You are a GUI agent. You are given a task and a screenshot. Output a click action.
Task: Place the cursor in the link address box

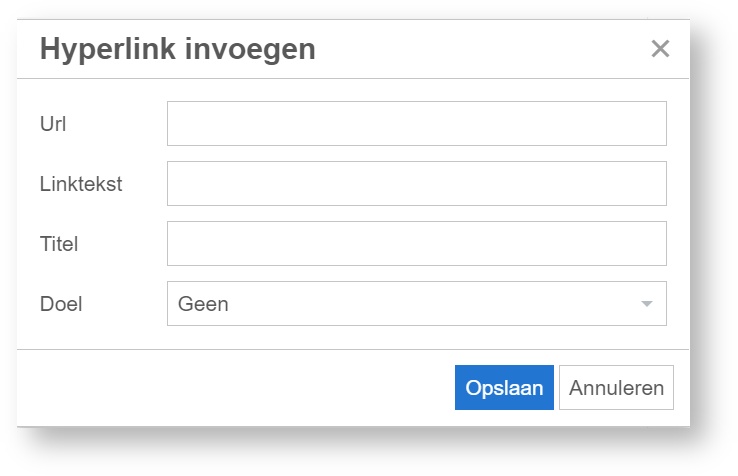[x=416, y=123]
